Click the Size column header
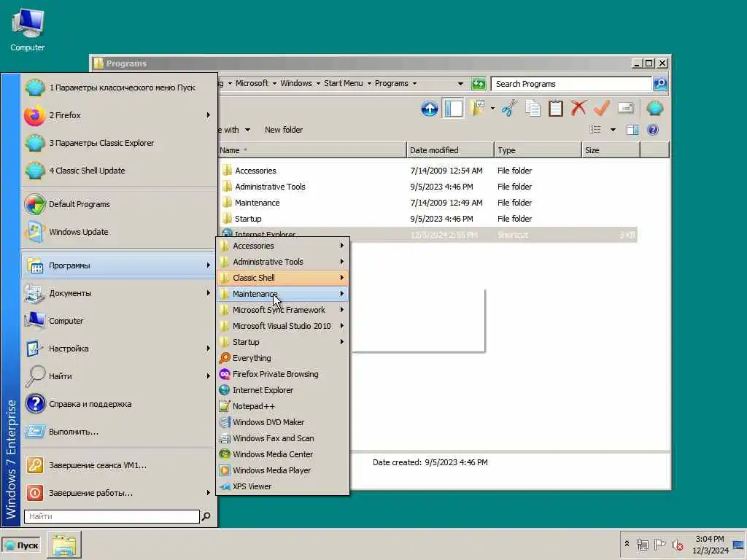The width and height of the screenshot is (747, 560). tap(611, 150)
